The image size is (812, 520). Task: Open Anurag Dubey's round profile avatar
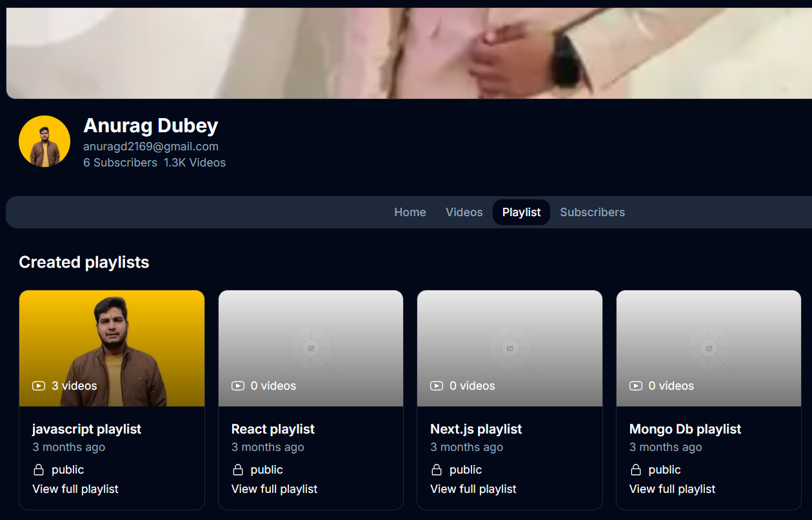(45, 141)
